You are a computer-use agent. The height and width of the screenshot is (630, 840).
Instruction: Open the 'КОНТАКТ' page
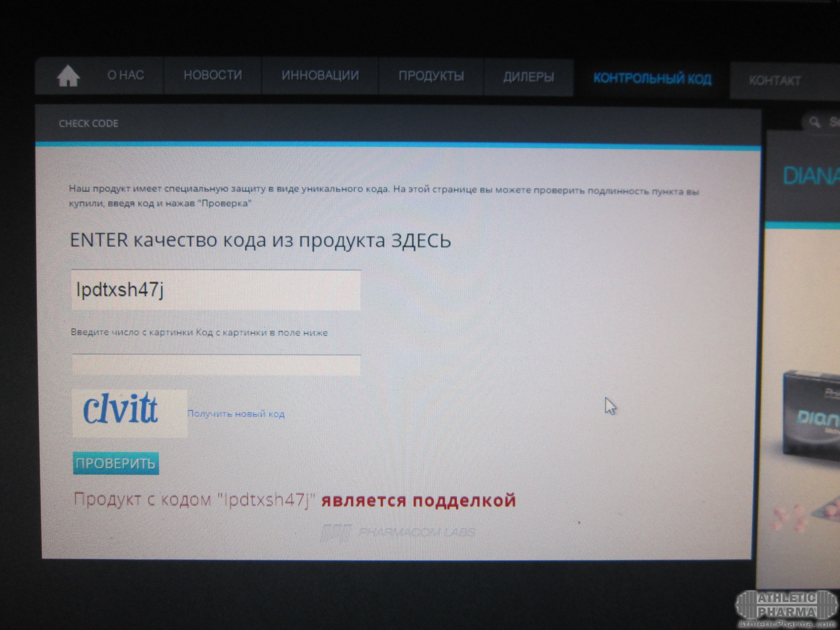click(775, 81)
